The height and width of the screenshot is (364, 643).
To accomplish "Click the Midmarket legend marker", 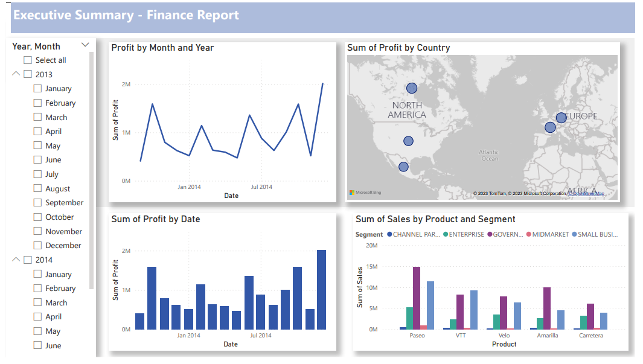I will point(528,234).
